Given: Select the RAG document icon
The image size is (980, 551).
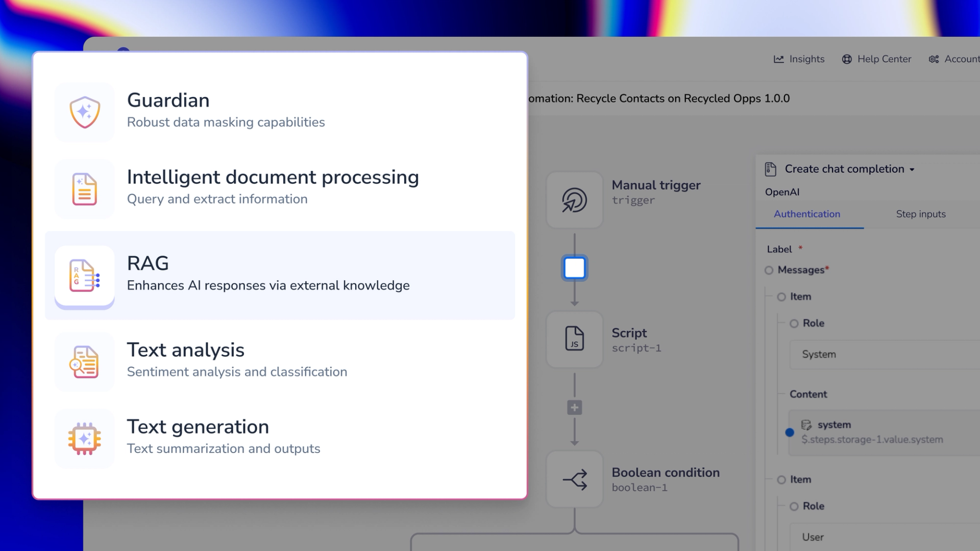Looking at the screenshot, I should pos(85,276).
